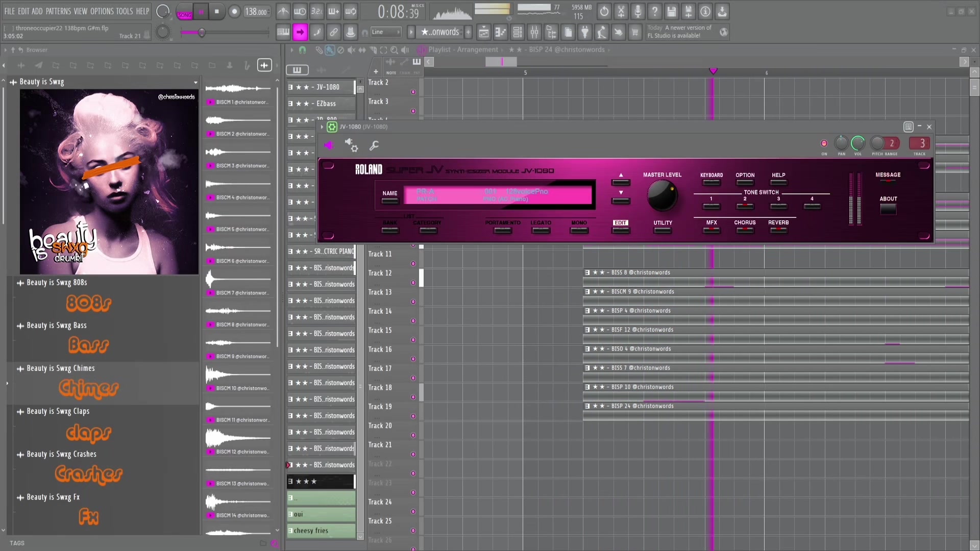This screenshot has width=980, height=551.
Task: Open the metronome button
Action: [283, 11]
